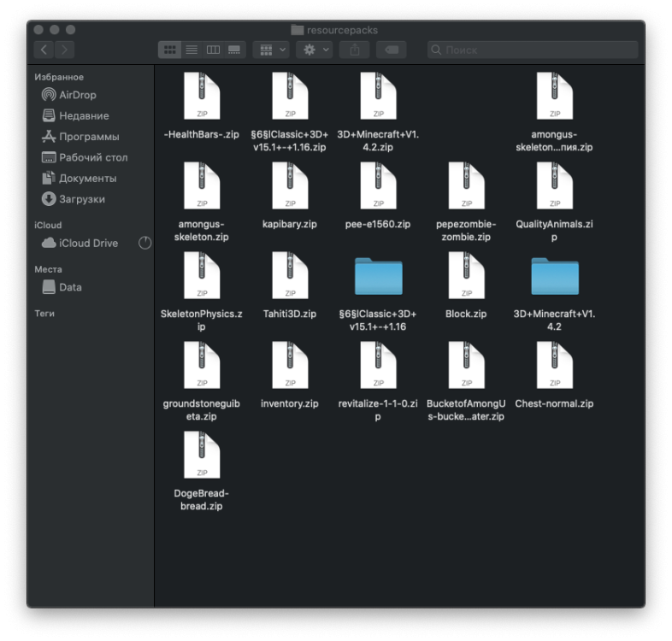This screenshot has width=672, height=641.
Task: Click the Теги sidebar section header
Action: tap(44, 314)
